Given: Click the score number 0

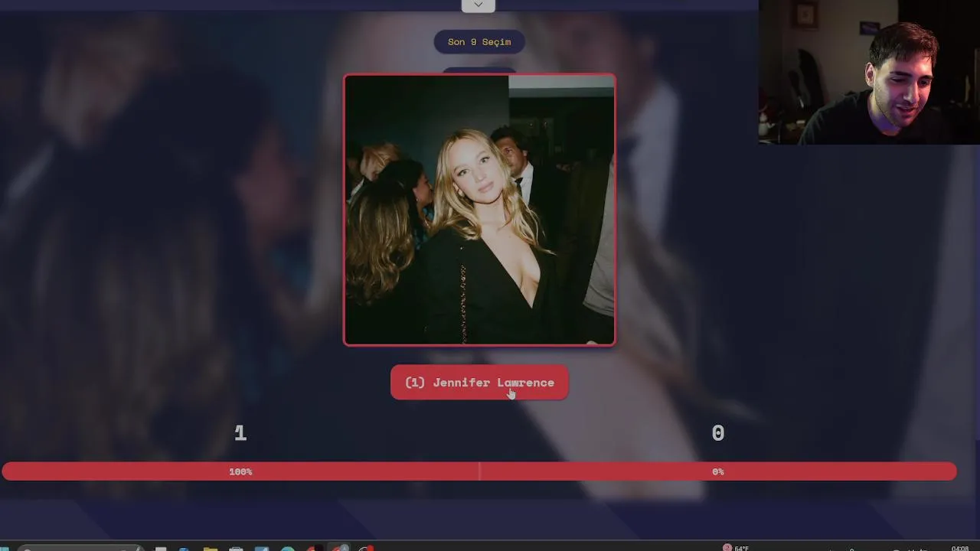Looking at the screenshot, I should pyautogui.click(x=717, y=433).
